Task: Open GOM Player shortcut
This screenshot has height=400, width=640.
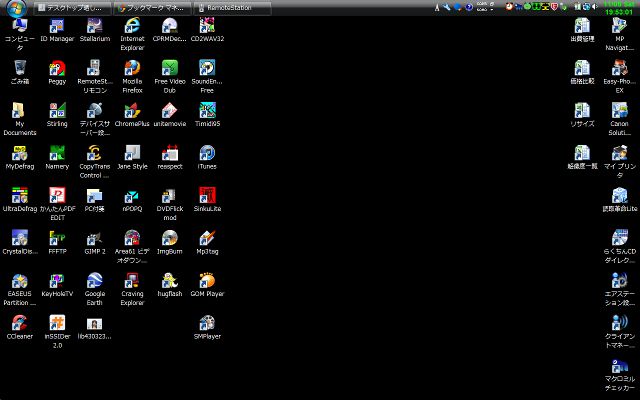Action: 207,285
